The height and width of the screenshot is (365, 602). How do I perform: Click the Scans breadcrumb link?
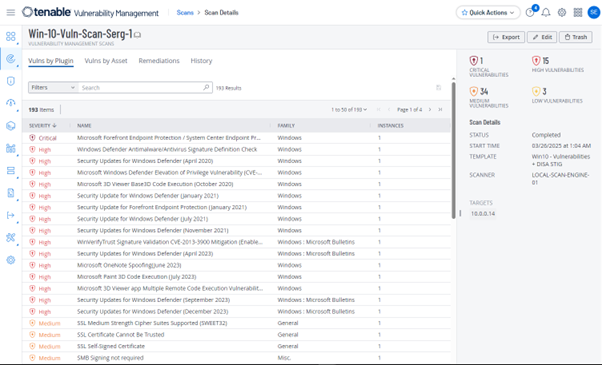[x=185, y=13]
